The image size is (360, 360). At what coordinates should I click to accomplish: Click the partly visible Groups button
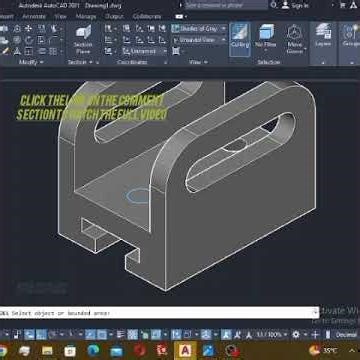click(350, 35)
